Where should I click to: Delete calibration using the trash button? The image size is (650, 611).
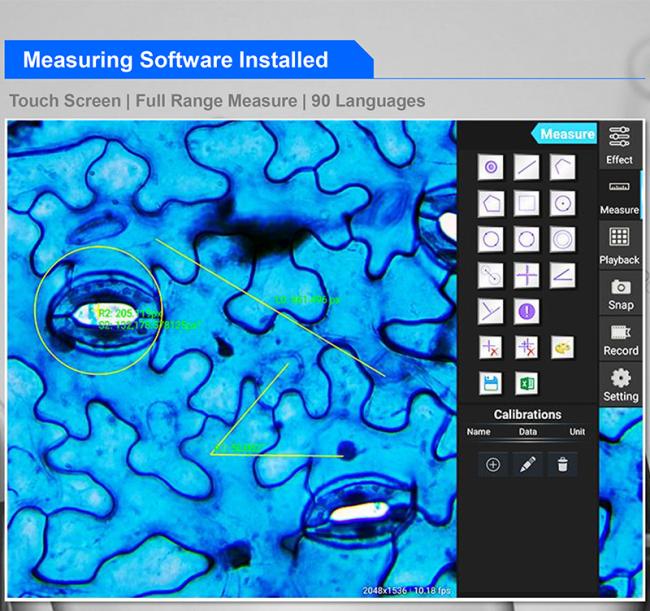pyautogui.click(x=562, y=464)
